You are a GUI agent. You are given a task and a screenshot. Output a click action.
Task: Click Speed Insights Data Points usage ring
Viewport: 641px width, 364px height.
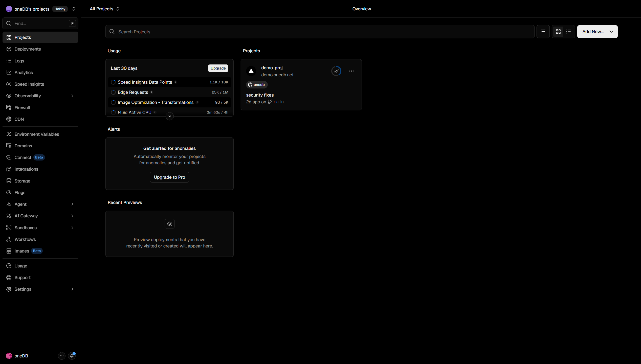pyautogui.click(x=113, y=82)
